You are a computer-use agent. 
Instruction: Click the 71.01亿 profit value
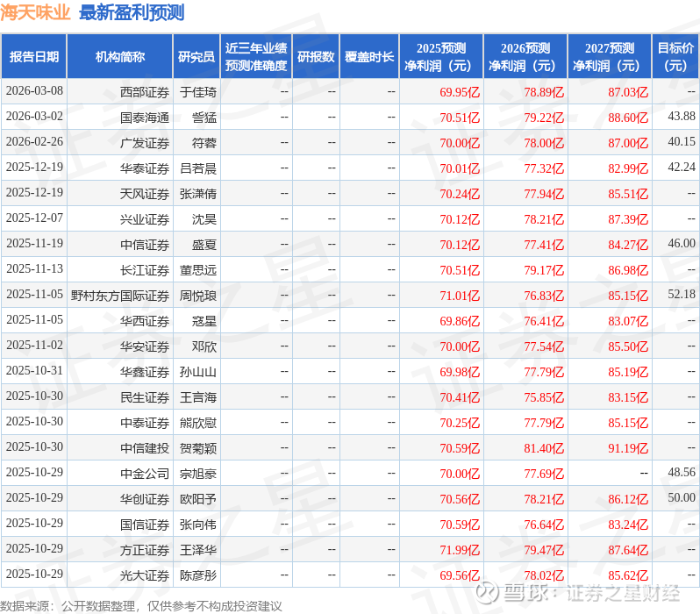(460, 296)
